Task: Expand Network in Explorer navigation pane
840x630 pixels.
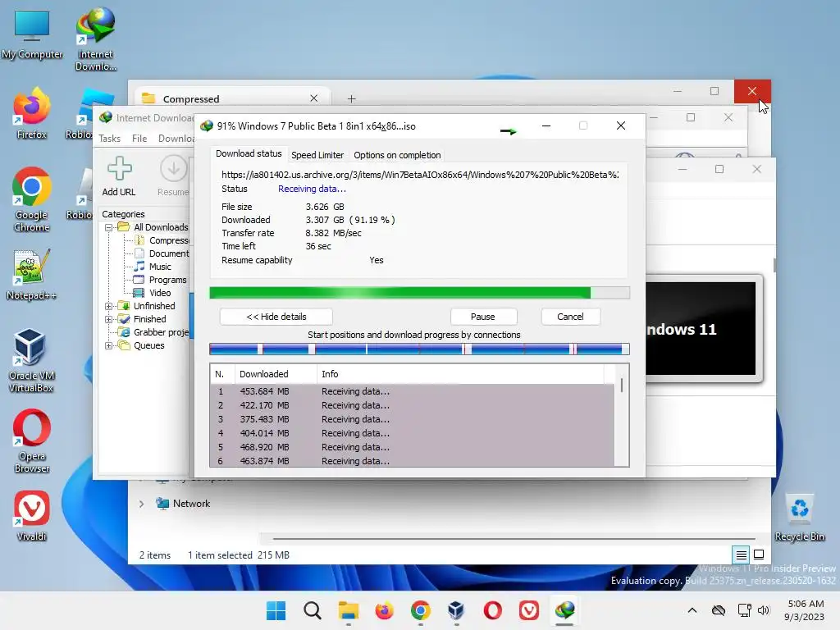Action: tap(141, 504)
